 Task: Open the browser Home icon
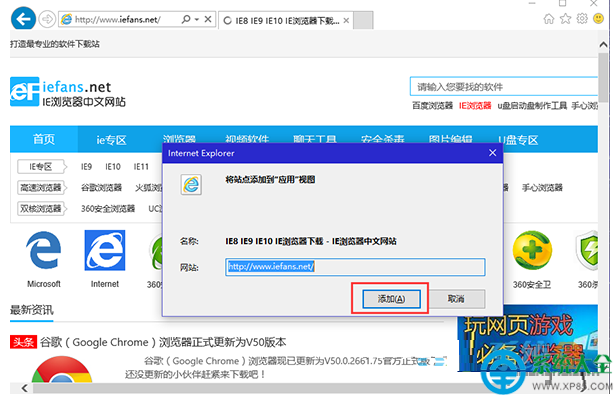click(549, 18)
